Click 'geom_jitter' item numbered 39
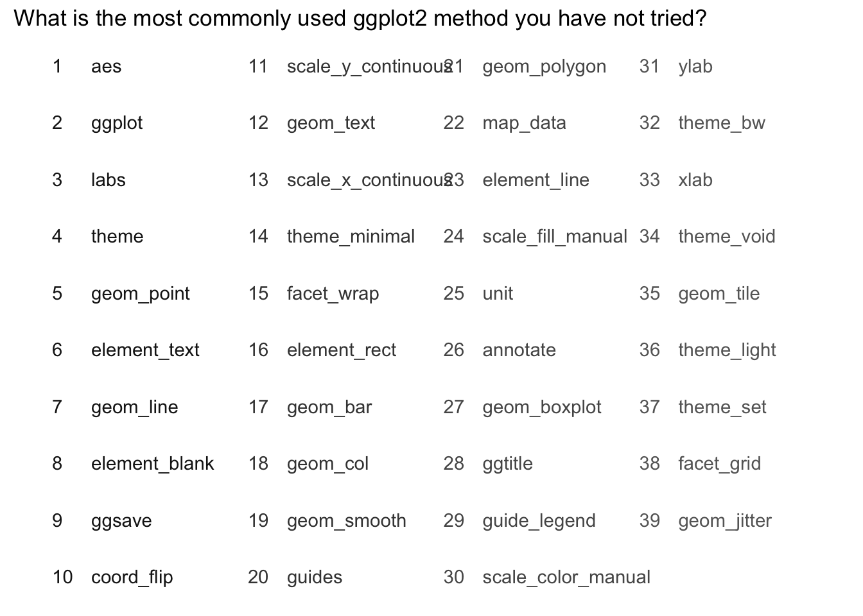Image resolution: width=863 pixels, height=616 pixels. pos(724,521)
